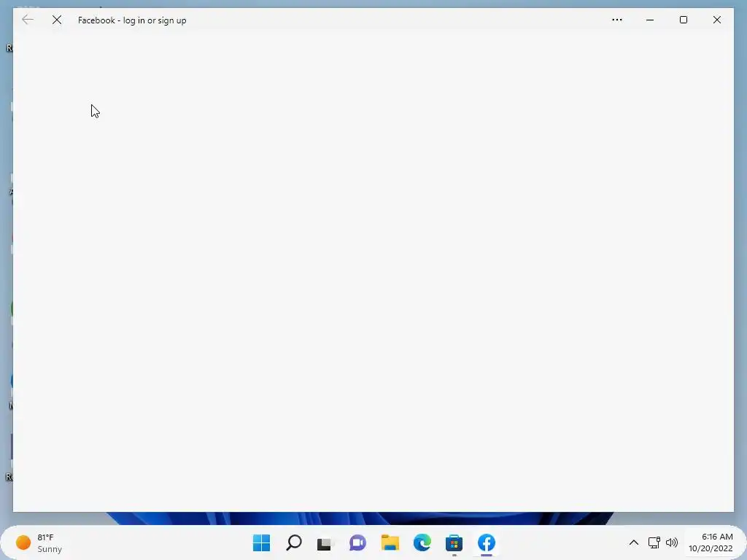Launch Teams Chat from the taskbar
747x560 pixels.
(357, 542)
